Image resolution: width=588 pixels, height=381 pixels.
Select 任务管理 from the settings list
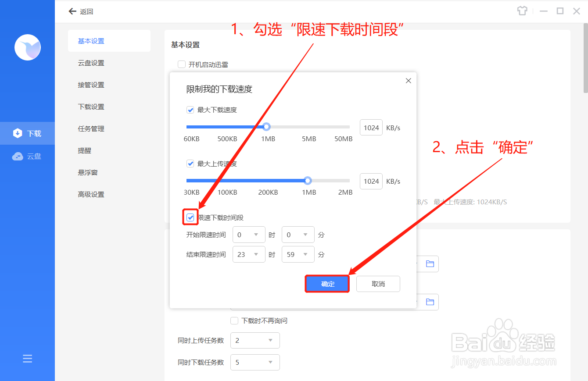click(x=91, y=128)
